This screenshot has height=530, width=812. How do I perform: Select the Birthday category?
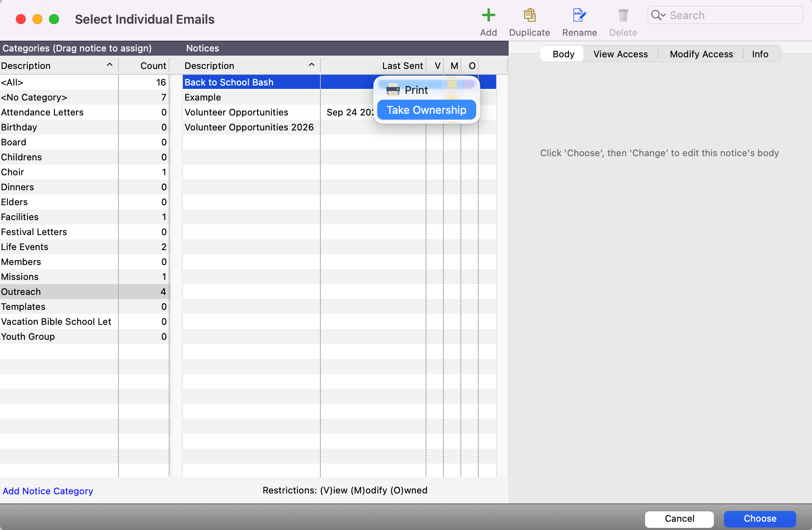84,127
